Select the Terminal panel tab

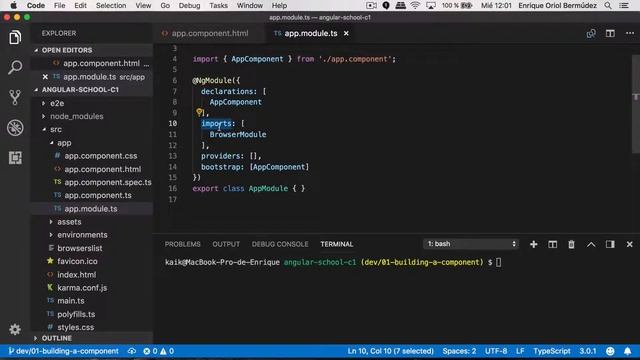(337, 244)
